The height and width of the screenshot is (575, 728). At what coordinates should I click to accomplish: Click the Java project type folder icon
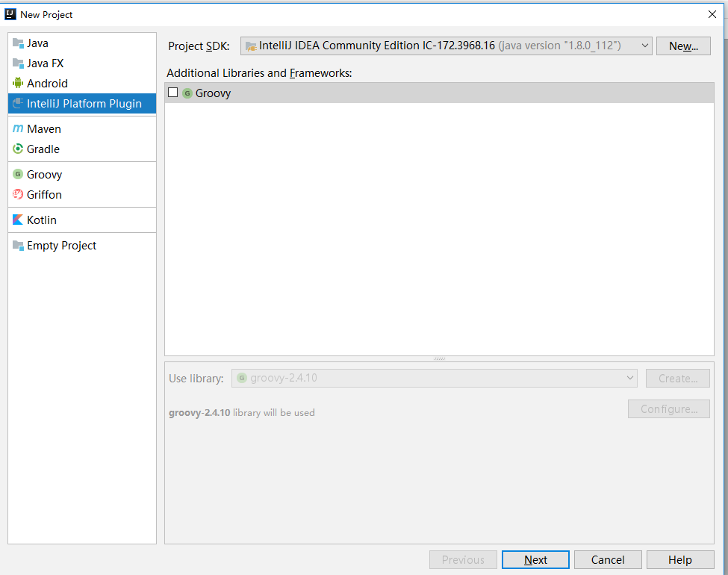[x=18, y=43]
